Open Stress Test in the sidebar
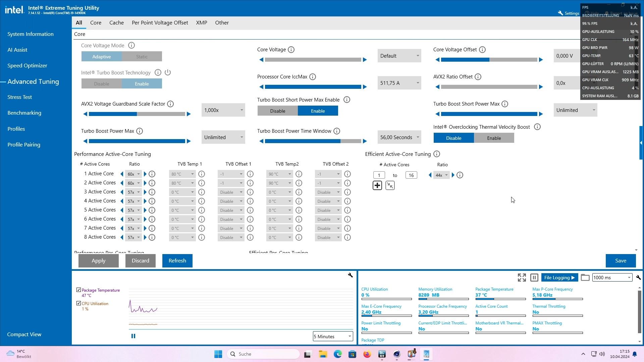Image resolution: width=644 pixels, height=362 pixels. [x=19, y=97]
